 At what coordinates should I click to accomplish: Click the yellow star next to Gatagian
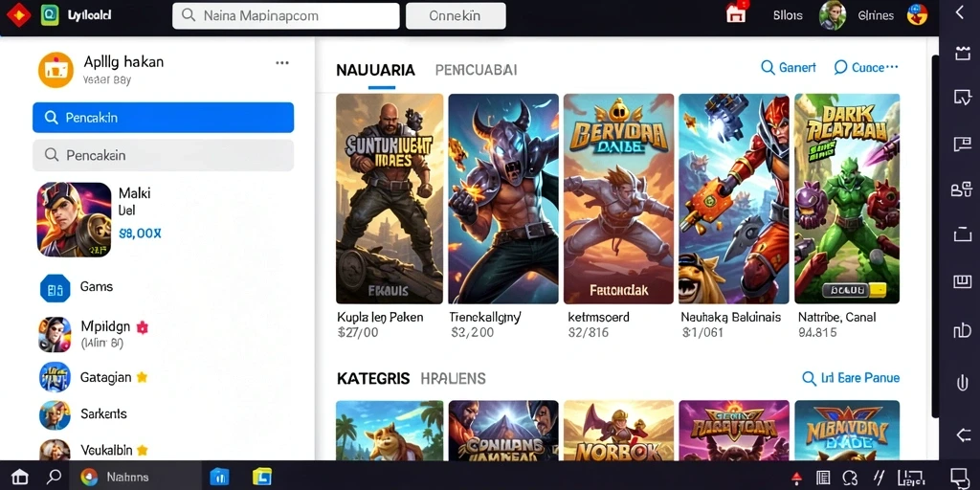(142, 377)
